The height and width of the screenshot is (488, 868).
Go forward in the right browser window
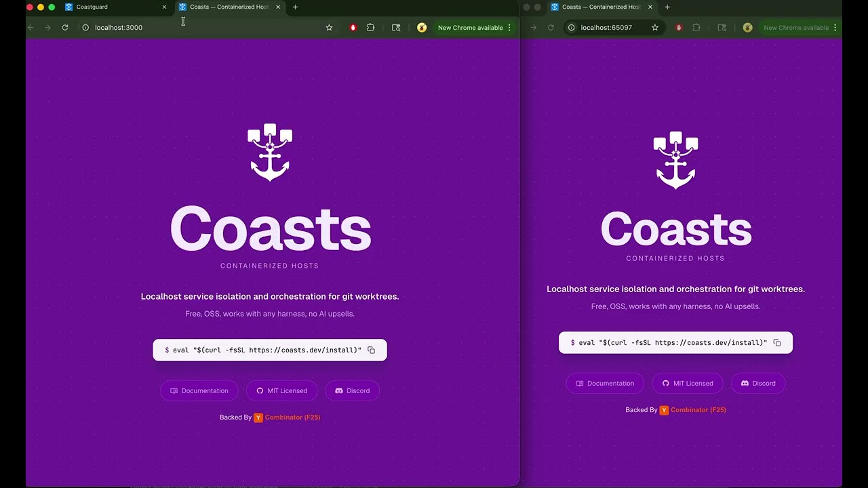534,28
